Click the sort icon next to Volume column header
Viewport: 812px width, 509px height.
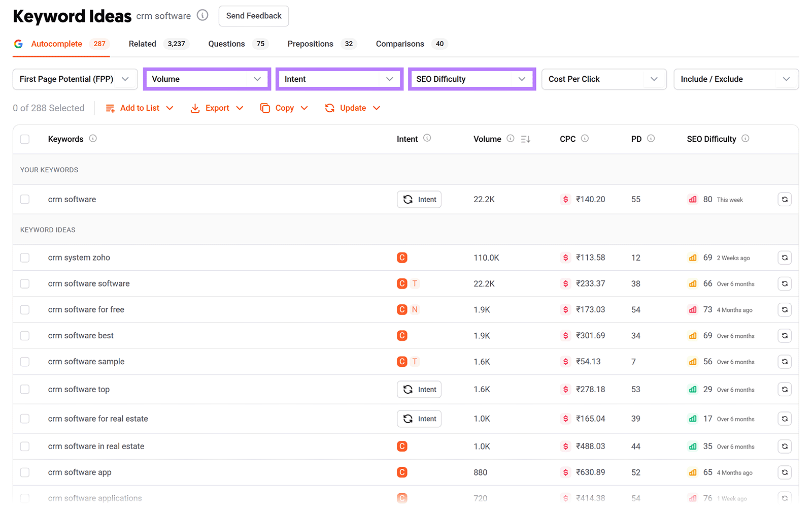(525, 139)
